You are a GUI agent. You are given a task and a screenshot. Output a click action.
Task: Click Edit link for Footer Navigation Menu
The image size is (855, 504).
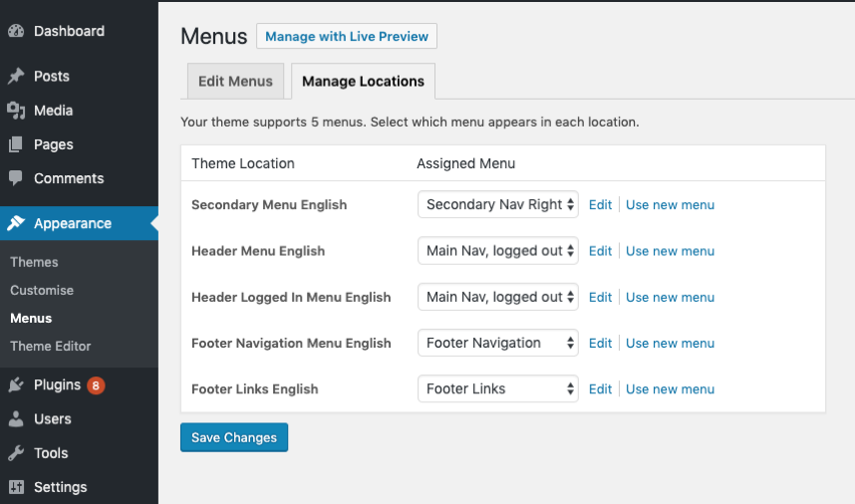coord(600,344)
